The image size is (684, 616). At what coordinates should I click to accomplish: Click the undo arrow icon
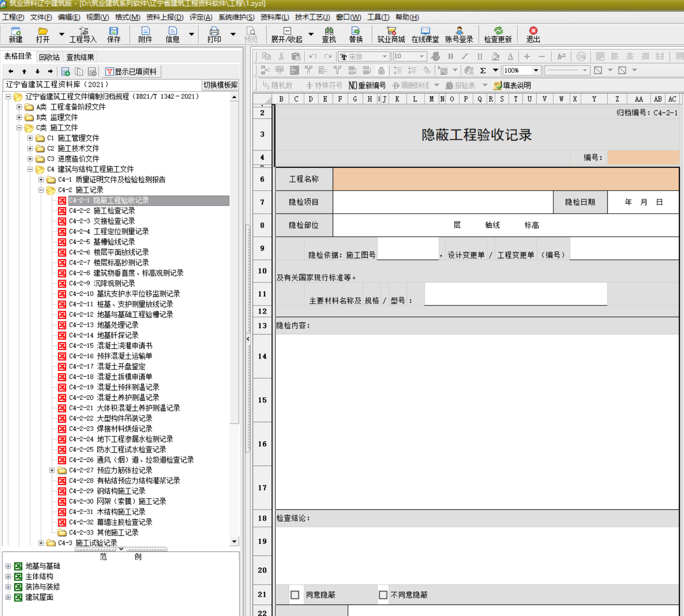[x=313, y=56]
